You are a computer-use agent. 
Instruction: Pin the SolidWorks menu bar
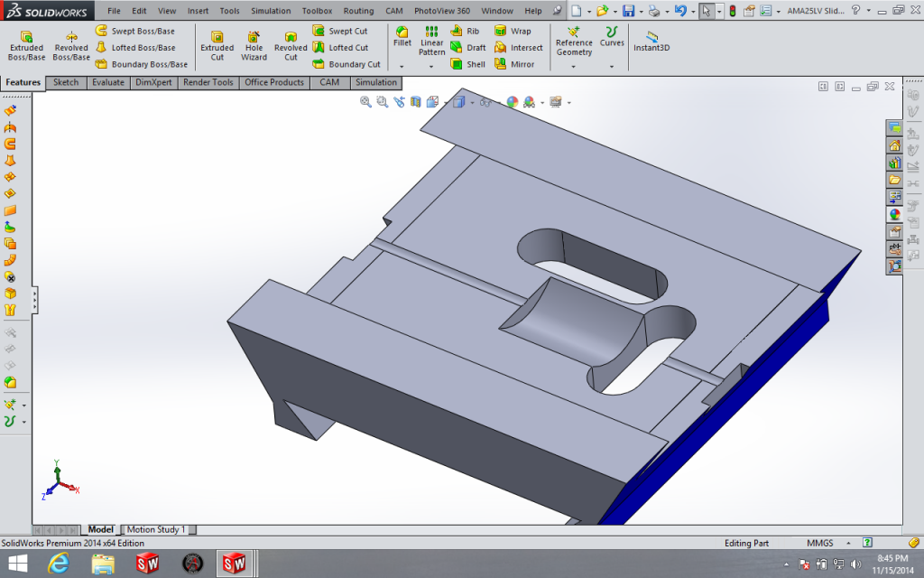(557, 11)
